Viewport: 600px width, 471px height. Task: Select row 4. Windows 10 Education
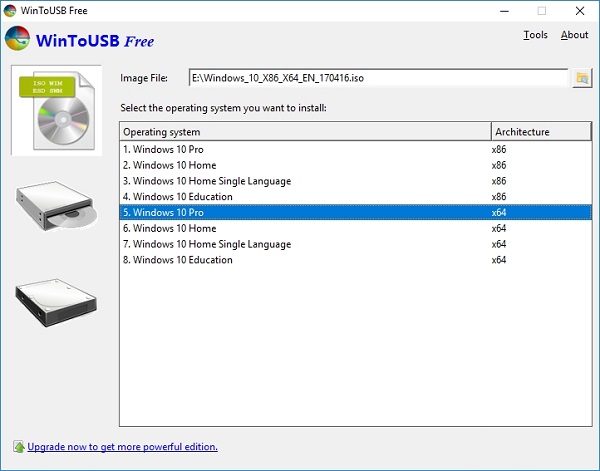pos(355,197)
